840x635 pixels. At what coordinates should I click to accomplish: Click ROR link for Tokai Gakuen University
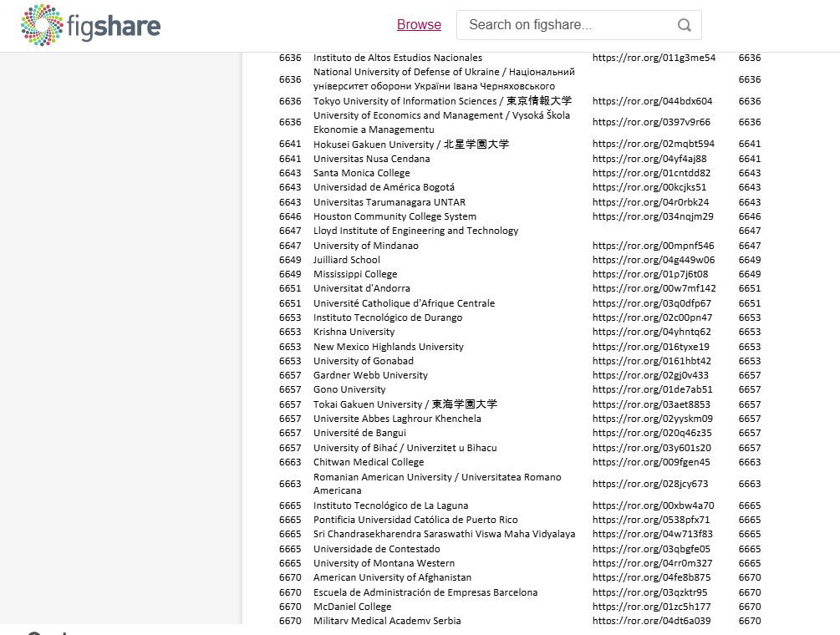pos(651,404)
